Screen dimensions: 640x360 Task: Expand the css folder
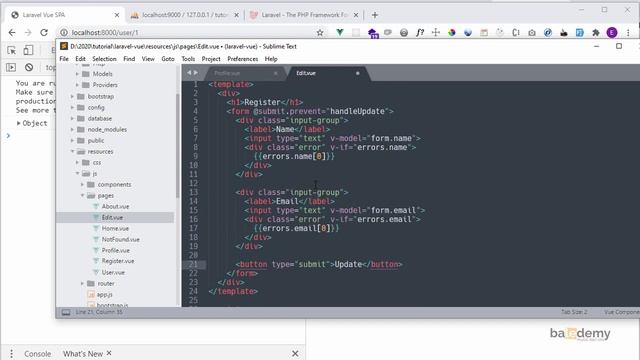pyautogui.click(x=77, y=162)
